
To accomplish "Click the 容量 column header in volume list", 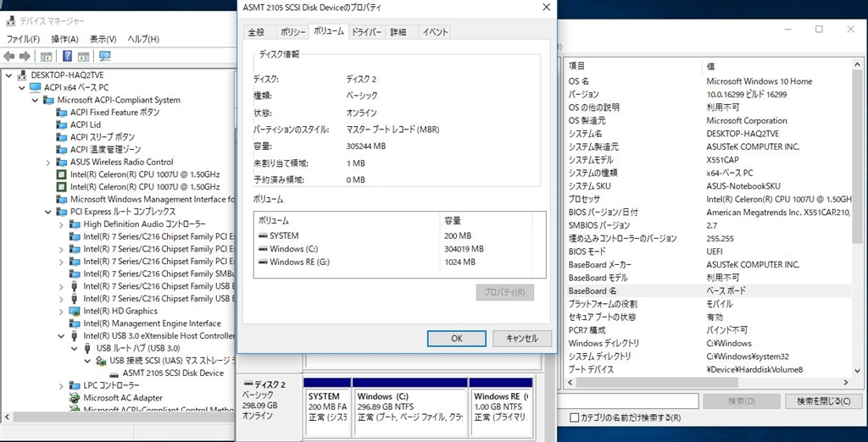I will tap(486, 221).
